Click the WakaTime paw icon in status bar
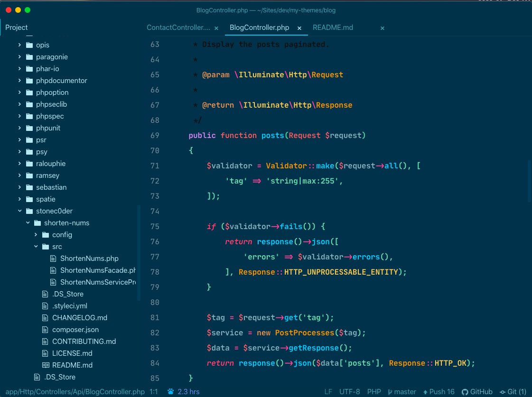Image resolution: width=532 pixels, height=397 pixels. click(x=171, y=392)
